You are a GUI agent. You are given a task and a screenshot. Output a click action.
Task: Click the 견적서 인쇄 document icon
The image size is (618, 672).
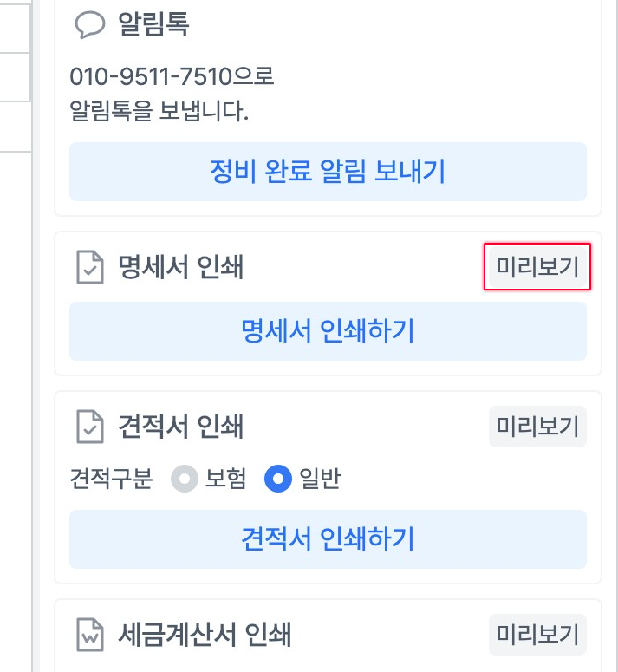[x=89, y=427]
